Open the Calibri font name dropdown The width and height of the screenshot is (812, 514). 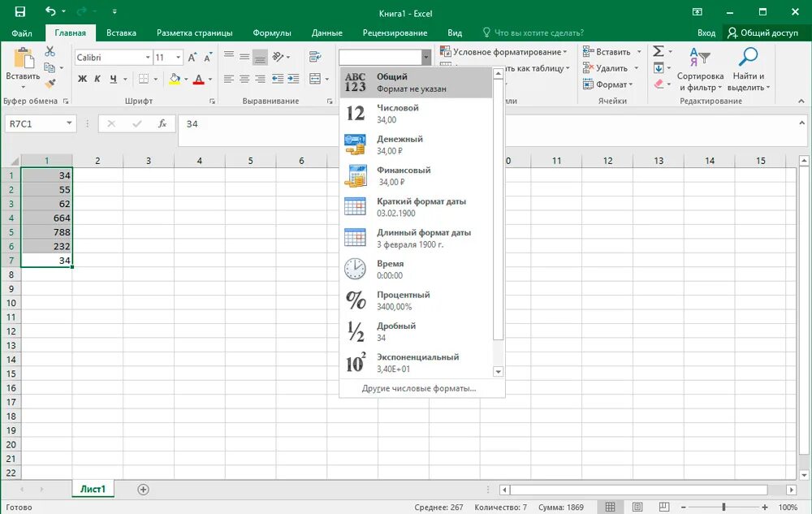148,58
